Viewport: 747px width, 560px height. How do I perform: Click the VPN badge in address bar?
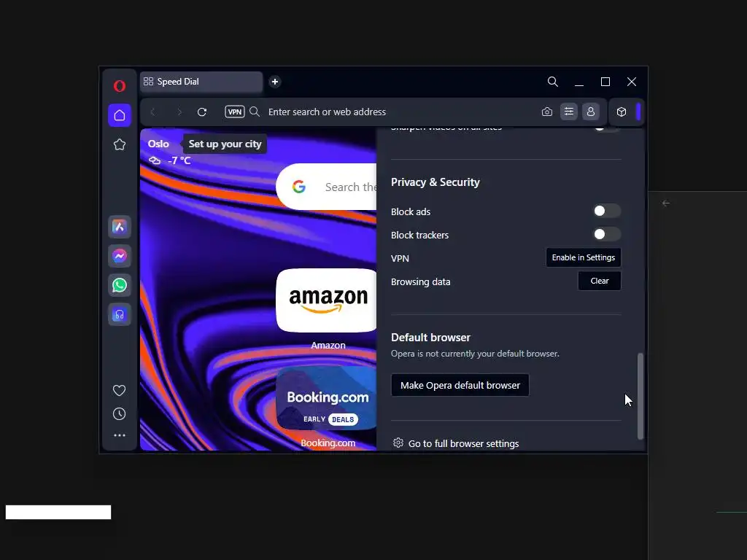tap(234, 112)
